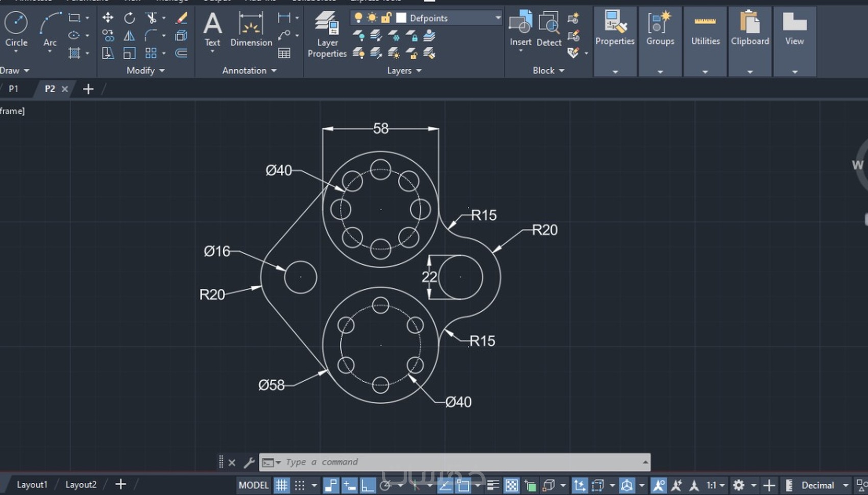This screenshot has height=495, width=868.
Task: Click the MODEL space button
Action: point(253,485)
